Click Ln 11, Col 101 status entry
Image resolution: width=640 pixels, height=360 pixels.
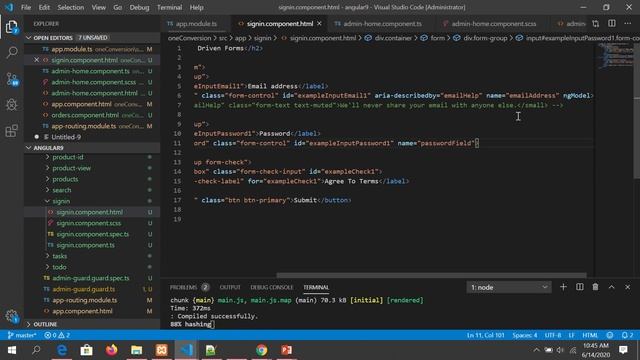click(x=485, y=335)
